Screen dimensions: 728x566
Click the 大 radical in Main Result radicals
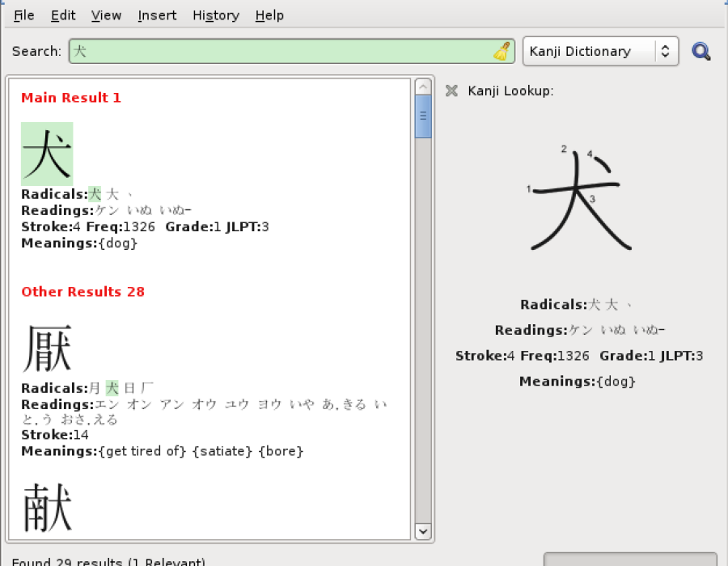pos(112,194)
